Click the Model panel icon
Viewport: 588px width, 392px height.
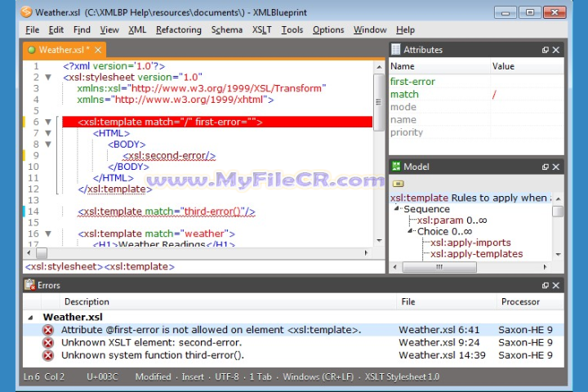pos(396,166)
